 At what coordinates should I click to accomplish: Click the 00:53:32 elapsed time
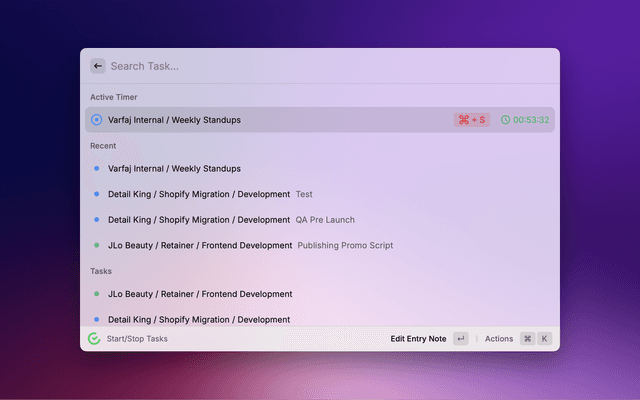[531, 120]
